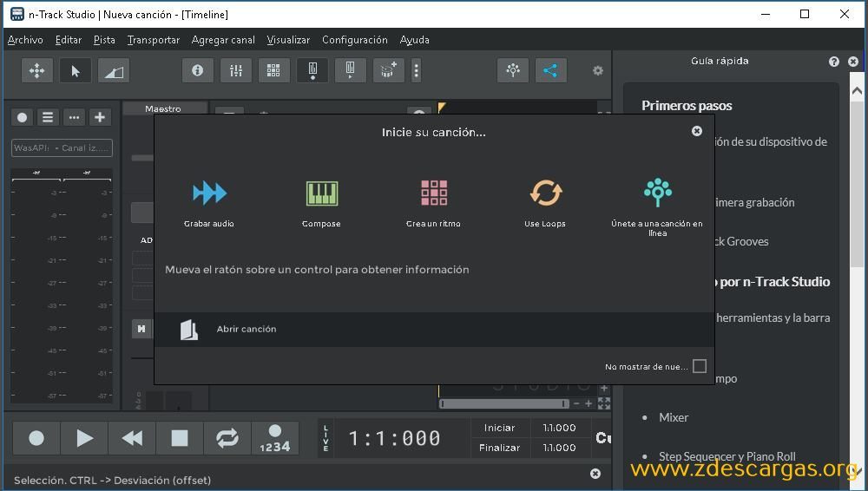Screen dimensions: 868x491
Task: Click the WasAPI input channel field
Action: tap(62, 147)
